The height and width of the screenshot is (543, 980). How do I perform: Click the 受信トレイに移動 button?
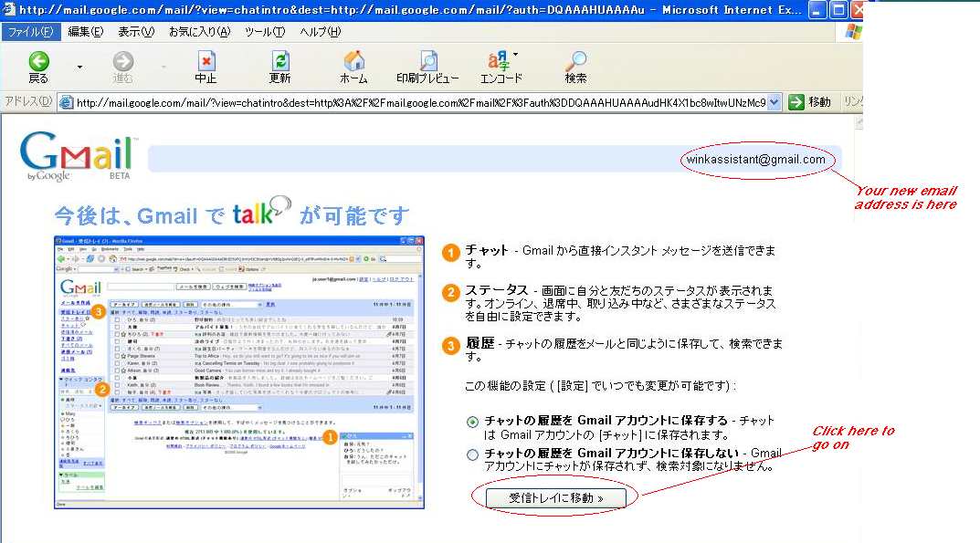pyautogui.click(x=556, y=498)
